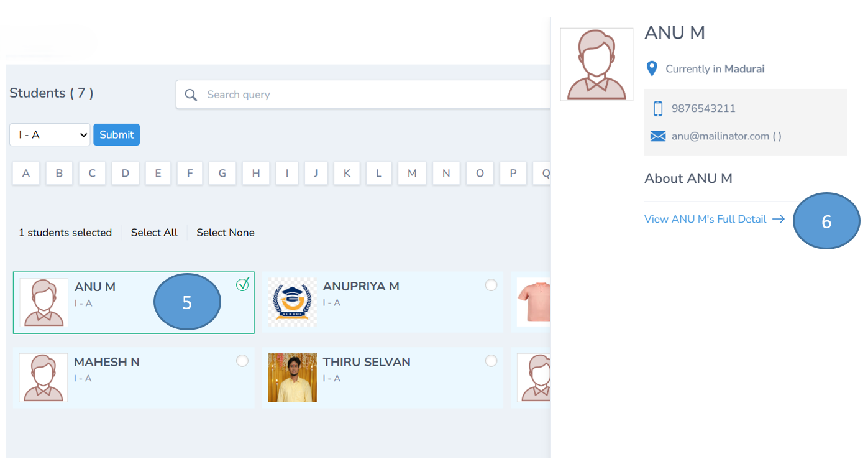Click Select None above the student list
Image resolution: width=868 pixels, height=464 pixels.
225,232
